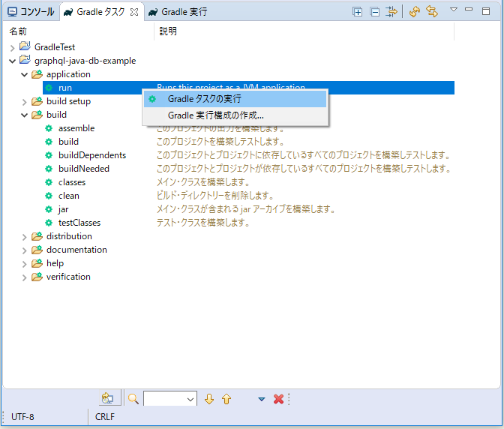Select the classes task
The width and height of the screenshot is (504, 429).
coord(72,182)
